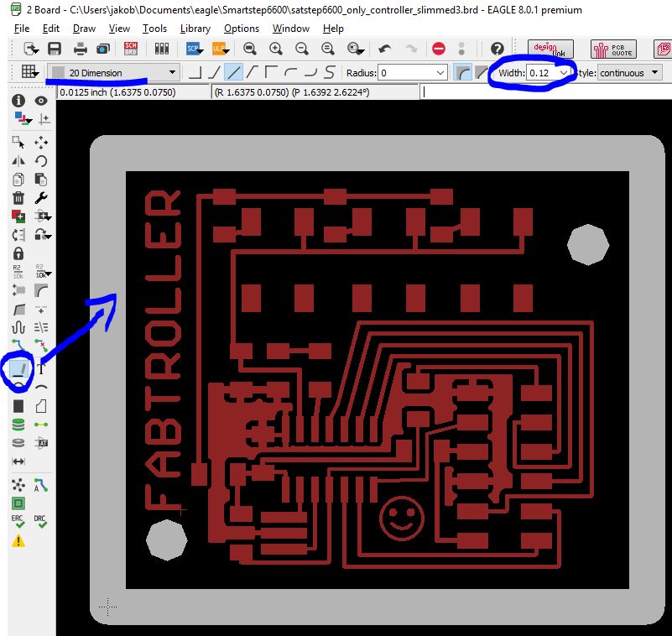
Task: Click the Print icon
Action: [81, 49]
